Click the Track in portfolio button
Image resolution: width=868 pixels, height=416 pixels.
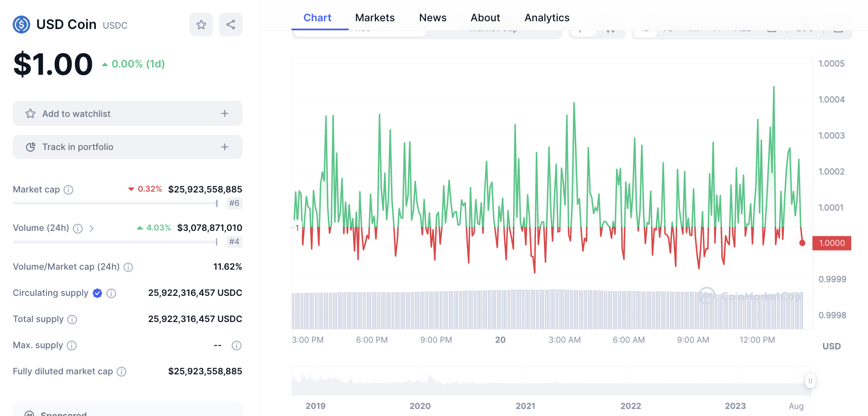pyautogui.click(x=127, y=147)
